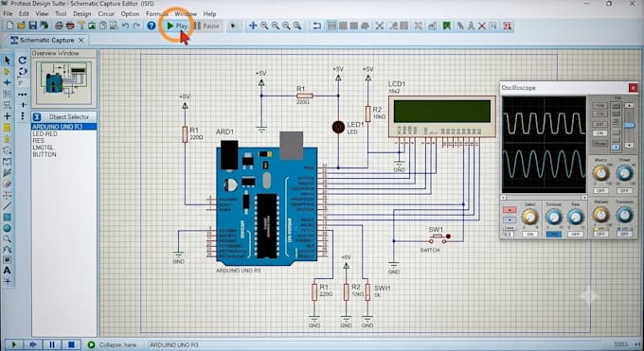The height and width of the screenshot is (351, 644).
Task: Toggle the highlighted blue button under left blue knob
Action: 553,234
